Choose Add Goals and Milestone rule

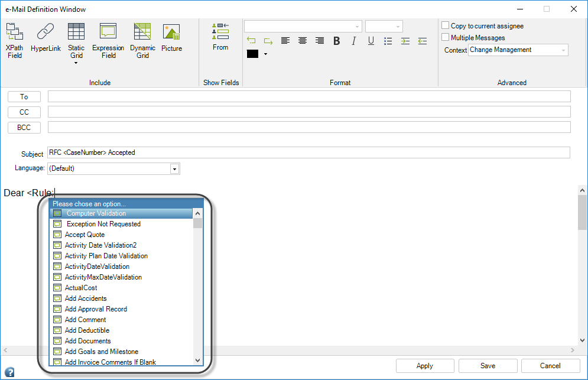click(121, 352)
